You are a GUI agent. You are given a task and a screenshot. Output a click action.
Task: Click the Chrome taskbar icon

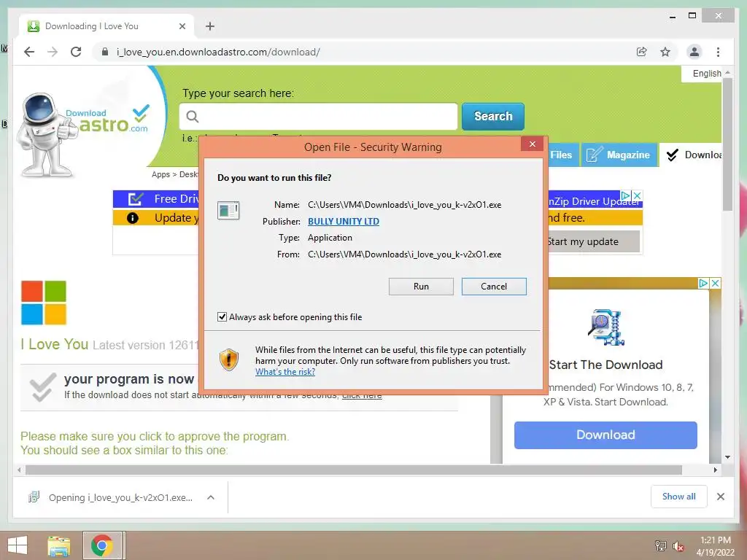point(102,545)
